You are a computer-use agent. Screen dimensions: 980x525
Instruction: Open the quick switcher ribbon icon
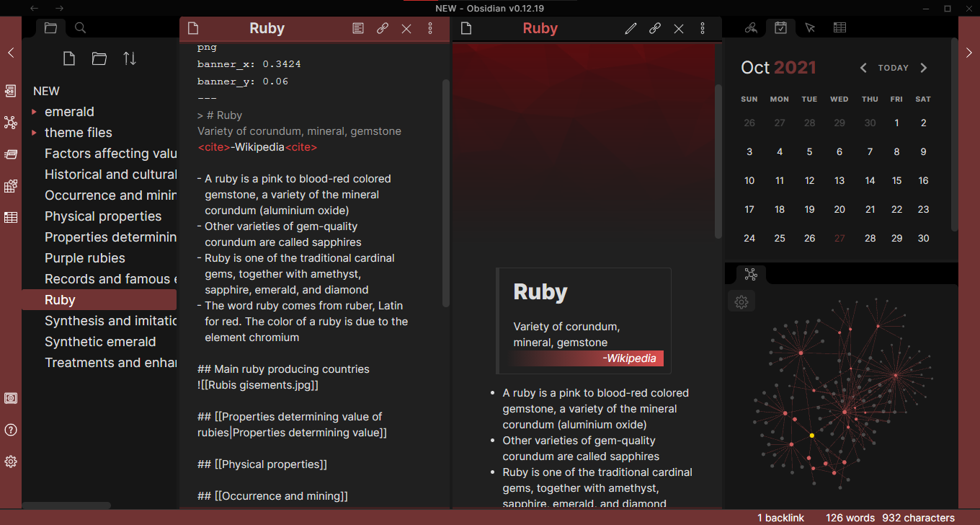coord(11,91)
